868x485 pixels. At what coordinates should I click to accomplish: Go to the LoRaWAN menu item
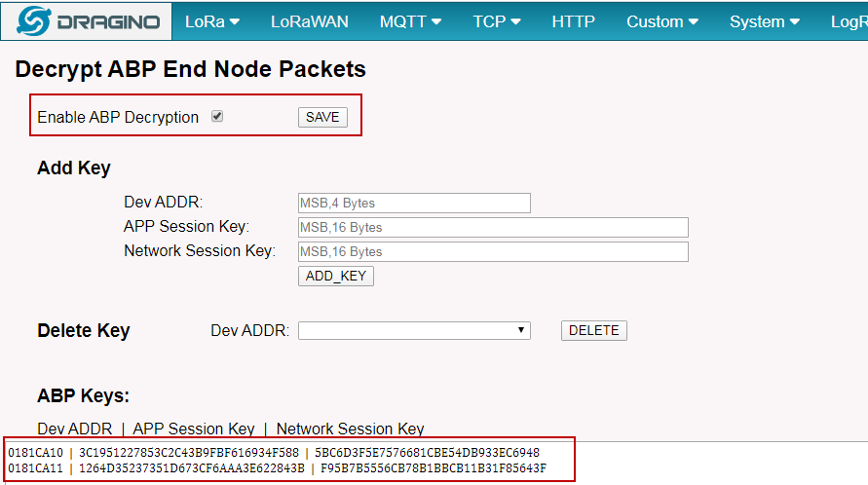[x=310, y=21]
